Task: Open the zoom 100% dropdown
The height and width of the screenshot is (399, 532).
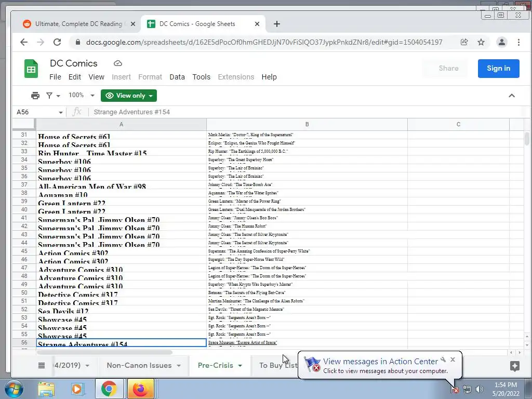Action: (x=81, y=96)
